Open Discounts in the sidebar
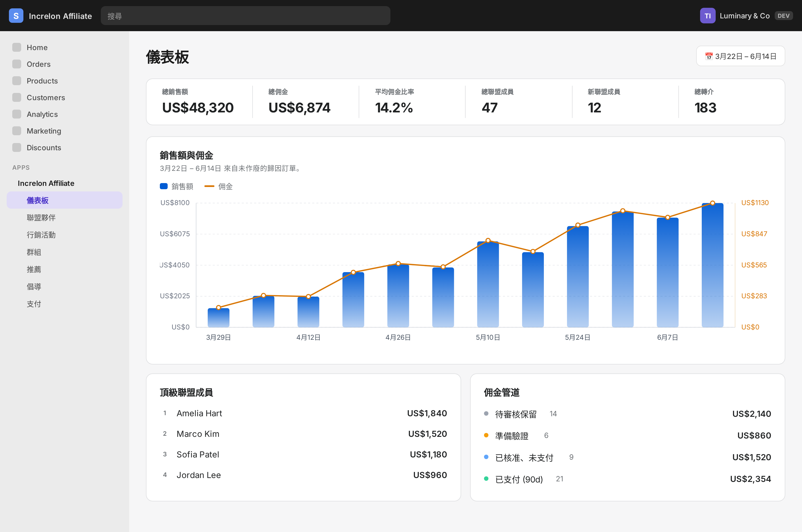Viewport: 802px width, 532px height. (65, 147)
